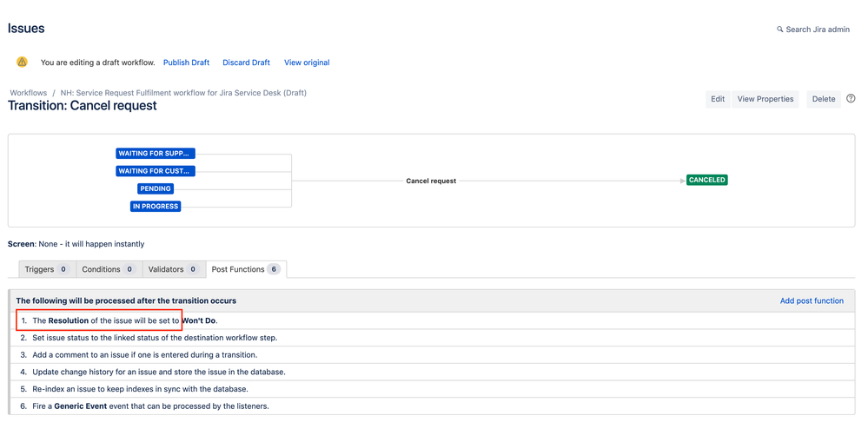The image size is (868, 442).
Task: Switch to the Triggers tab
Action: (47, 269)
